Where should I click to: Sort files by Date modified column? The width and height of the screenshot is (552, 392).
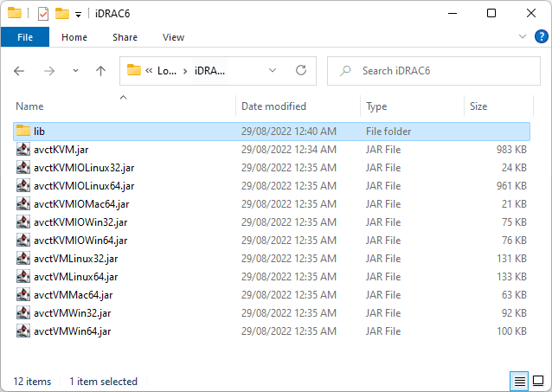tap(273, 106)
